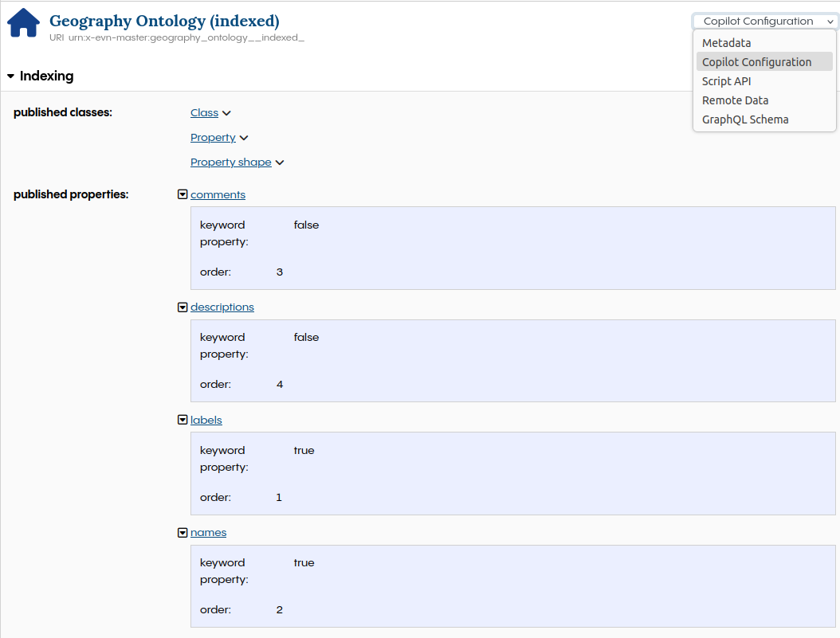Open the names property link
Viewport: 840px width, 638px height.
(x=208, y=532)
